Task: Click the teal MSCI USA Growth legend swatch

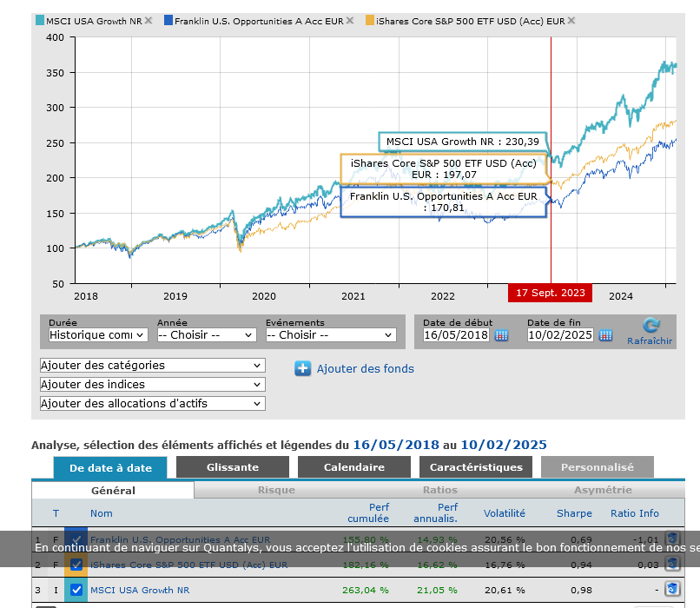Action: tap(40, 21)
